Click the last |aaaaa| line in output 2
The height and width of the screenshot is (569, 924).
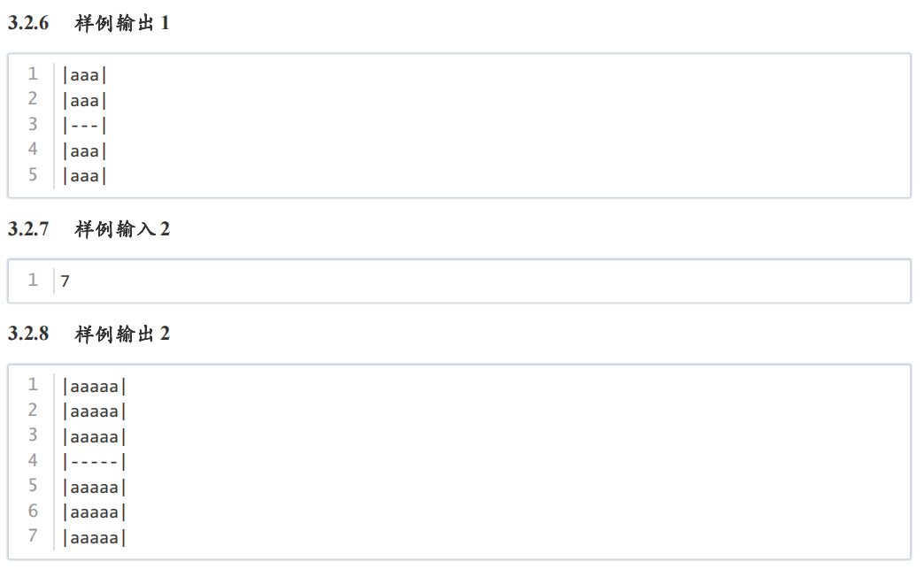click(x=95, y=537)
